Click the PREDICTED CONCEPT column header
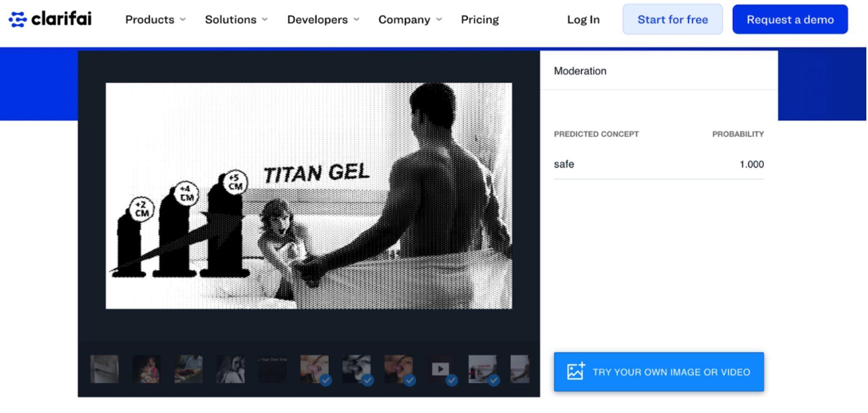This screenshot has width=868, height=413. (596, 134)
